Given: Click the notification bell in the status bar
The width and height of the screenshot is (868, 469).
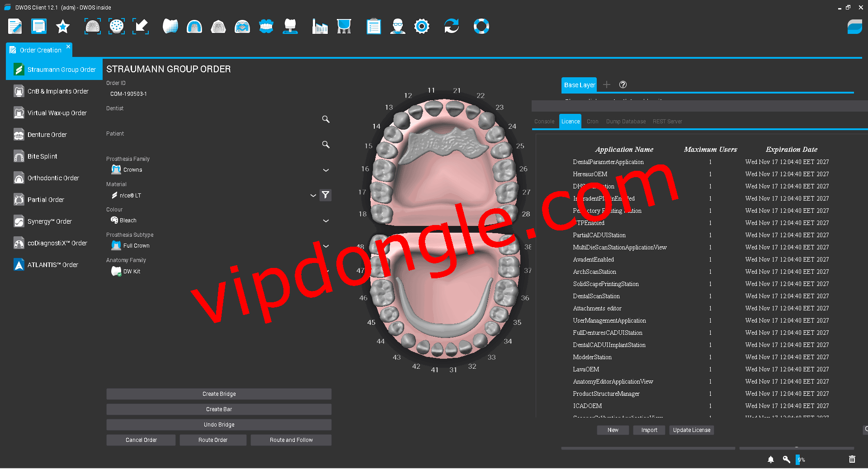Looking at the screenshot, I should point(771,460).
